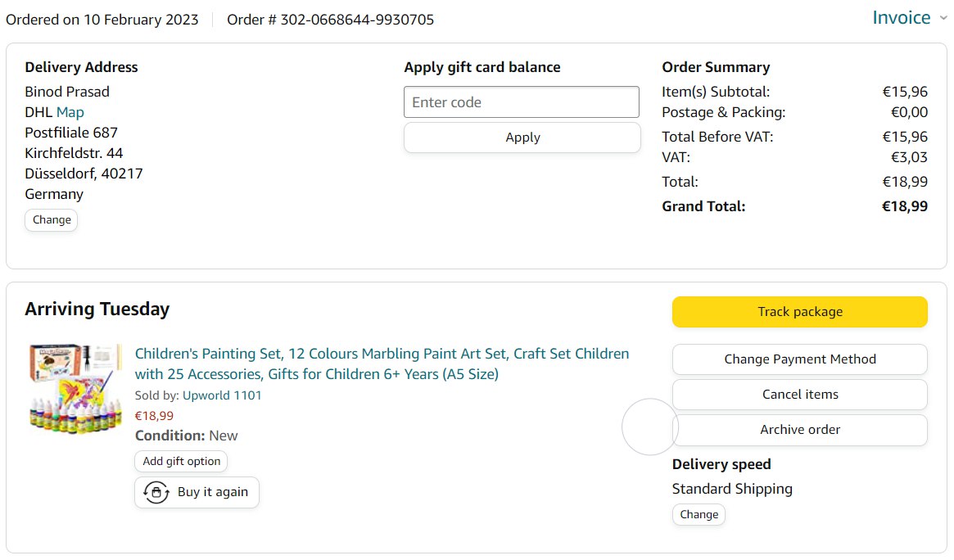Click the red €18,99 item price

click(154, 416)
